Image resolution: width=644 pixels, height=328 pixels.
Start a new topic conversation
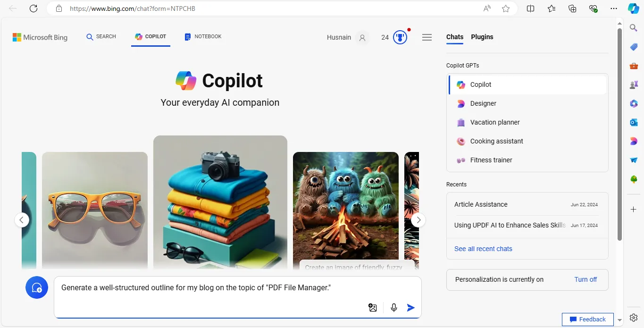coord(36,287)
